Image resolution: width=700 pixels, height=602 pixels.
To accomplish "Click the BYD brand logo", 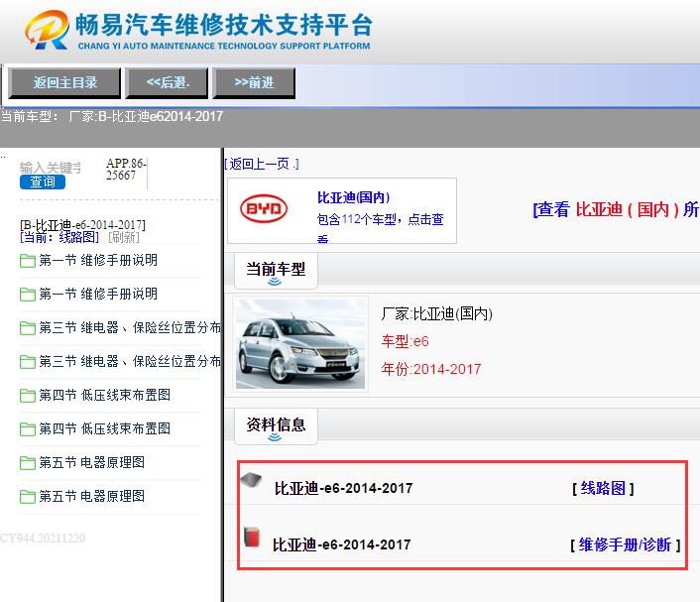I will [x=264, y=208].
